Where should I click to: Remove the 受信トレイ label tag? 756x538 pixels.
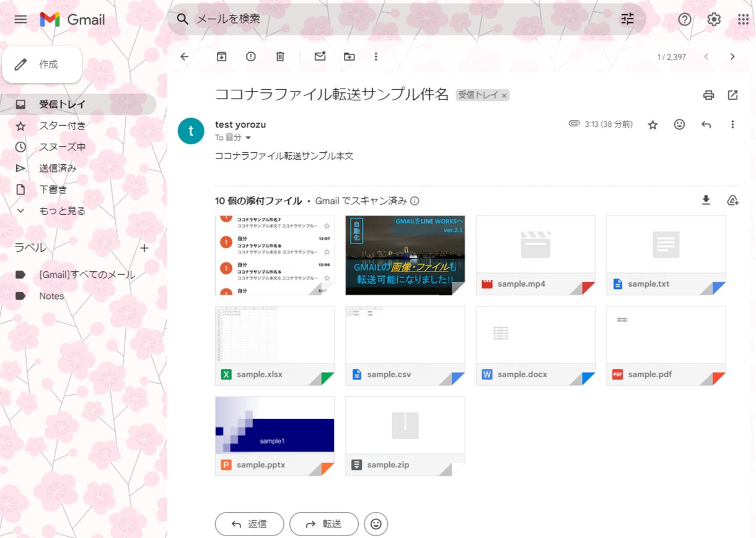pos(504,95)
